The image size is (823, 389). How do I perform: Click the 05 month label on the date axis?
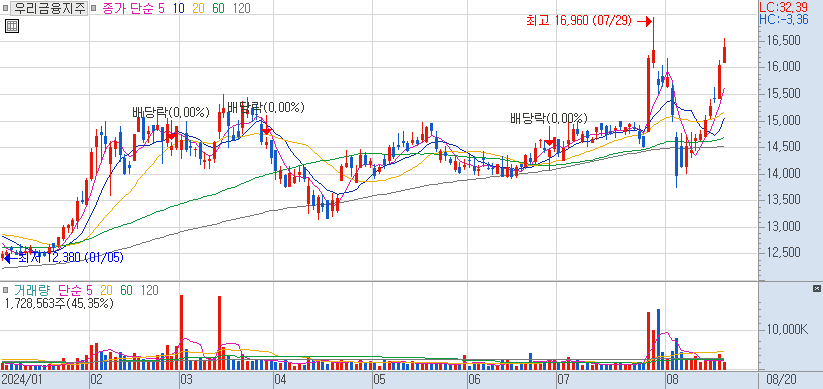point(379,379)
